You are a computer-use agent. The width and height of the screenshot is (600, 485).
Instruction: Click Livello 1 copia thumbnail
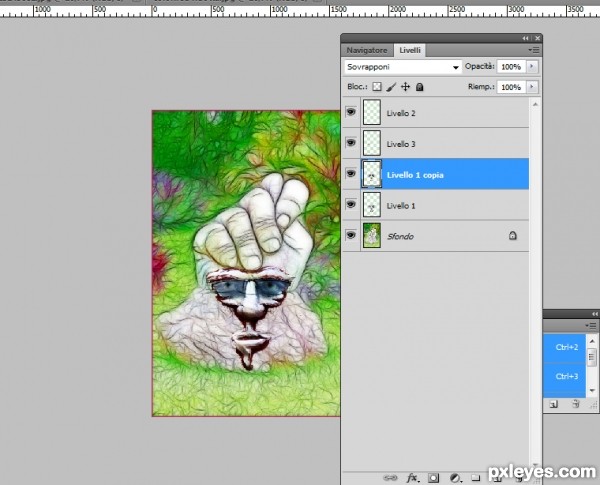coord(372,174)
